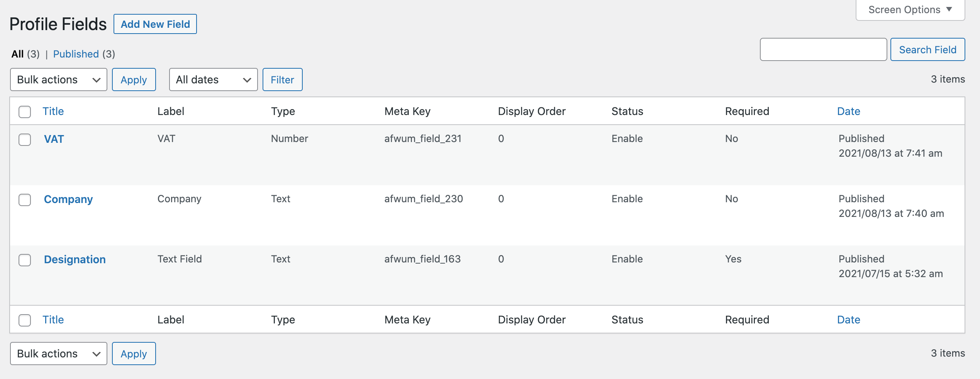This screenshot has height=379, width=980.
Task: Sort fields by Title column
Action: click(53, 111)
